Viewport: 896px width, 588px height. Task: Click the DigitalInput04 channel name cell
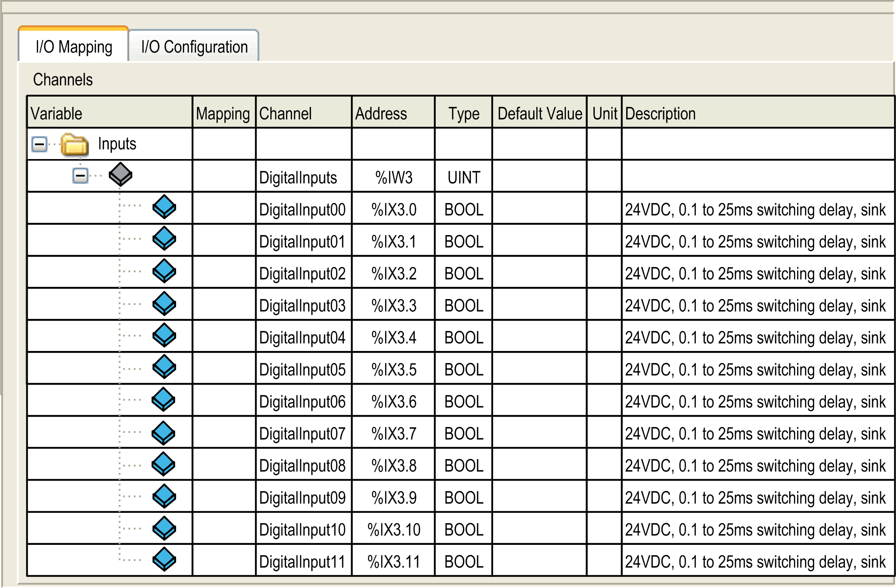[x=303, y=338]
